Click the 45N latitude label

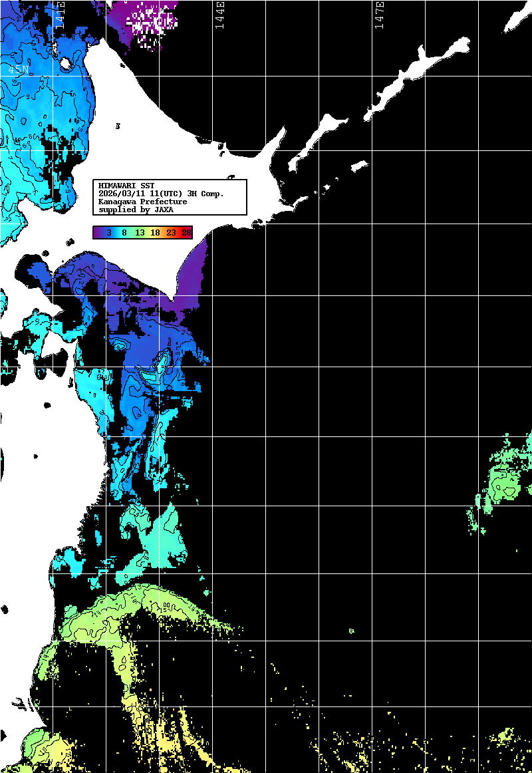(x=19, y=69)
